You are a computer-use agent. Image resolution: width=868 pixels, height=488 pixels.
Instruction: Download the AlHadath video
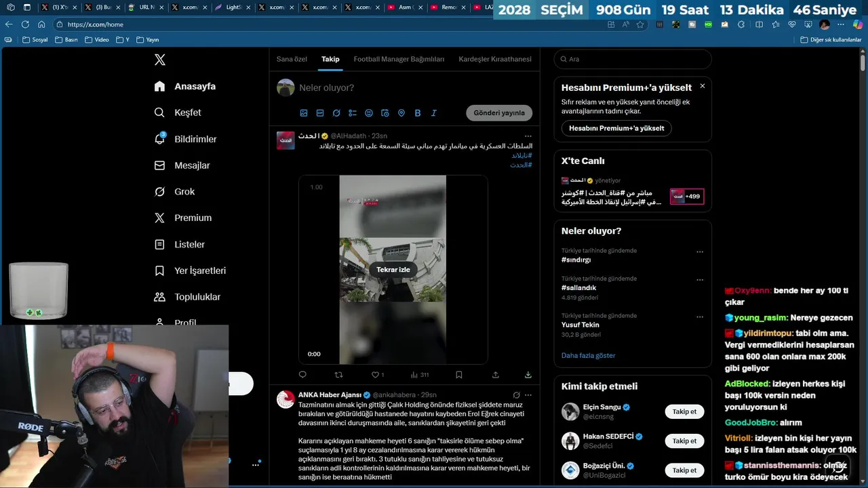[x=528, y=375]
